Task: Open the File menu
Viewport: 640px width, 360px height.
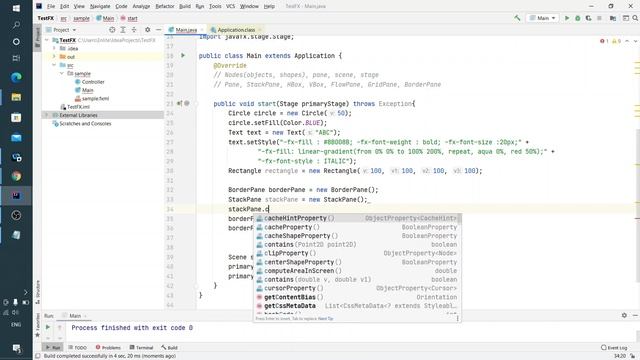Action: (x=51, y=6)
